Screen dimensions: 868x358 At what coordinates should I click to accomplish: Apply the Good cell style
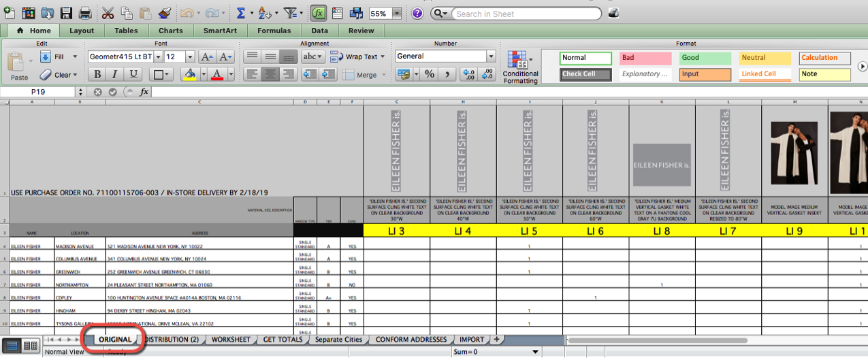[x=705, y=58]
